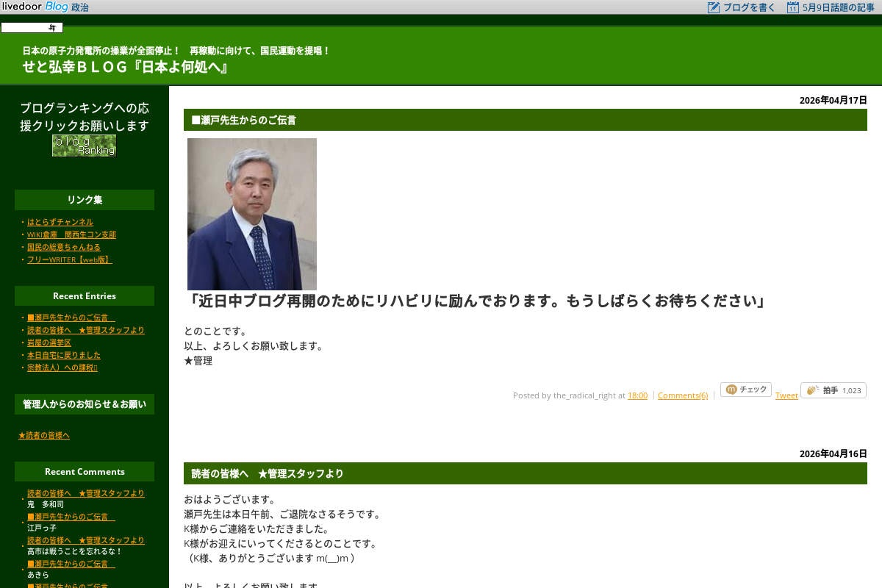Click the line K様からご連絡をいただきました。
Viewport: 882px width, 588px height.
(257, 529)
